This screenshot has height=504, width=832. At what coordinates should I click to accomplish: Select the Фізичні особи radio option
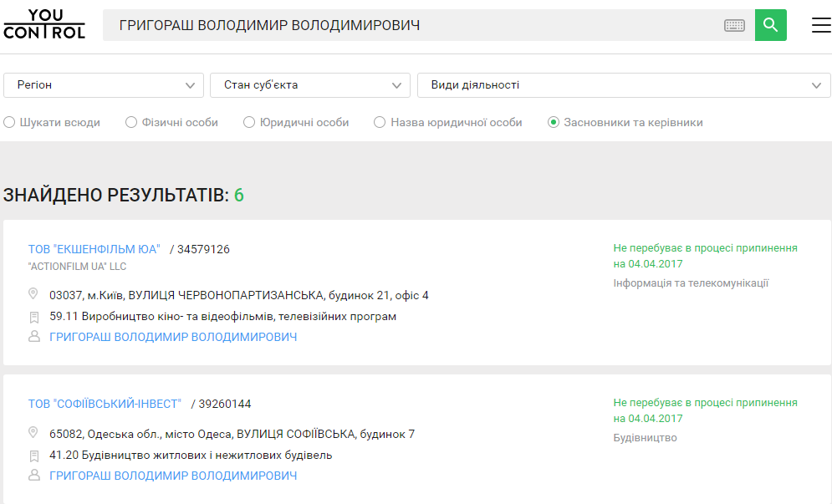coord(131,123)
